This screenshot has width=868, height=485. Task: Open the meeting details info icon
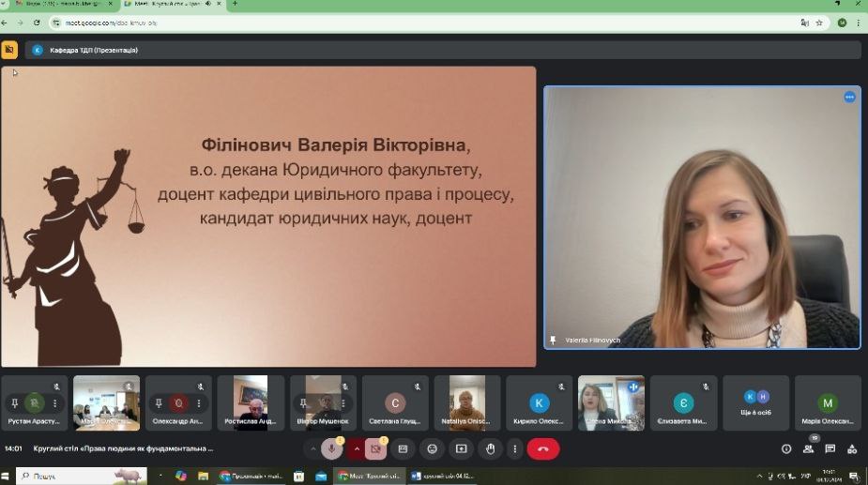point(786,449)
